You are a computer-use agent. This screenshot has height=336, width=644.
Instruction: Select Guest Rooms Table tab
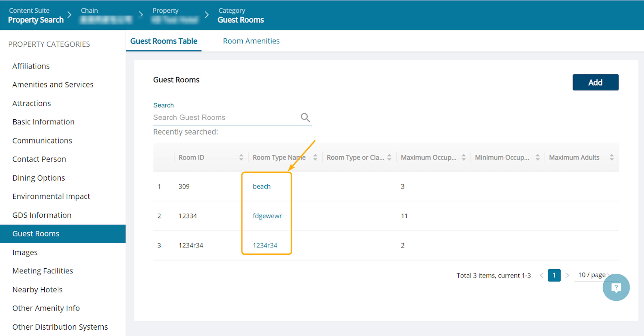click(164, 41)
